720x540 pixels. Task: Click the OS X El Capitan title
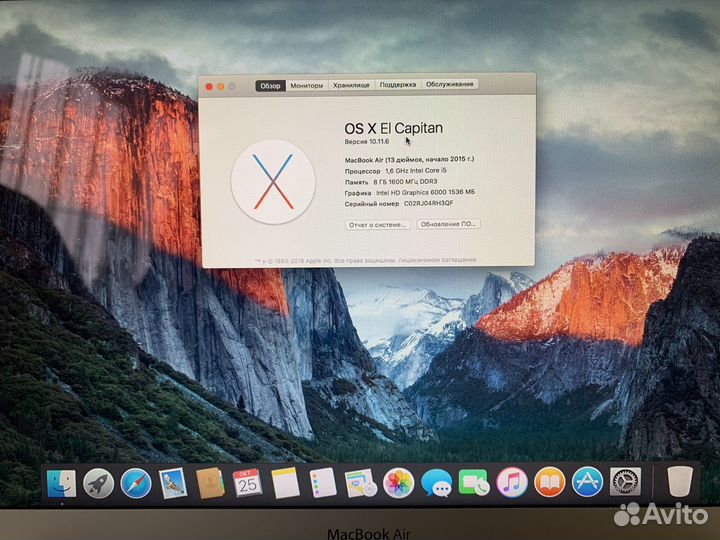(394, 128)
